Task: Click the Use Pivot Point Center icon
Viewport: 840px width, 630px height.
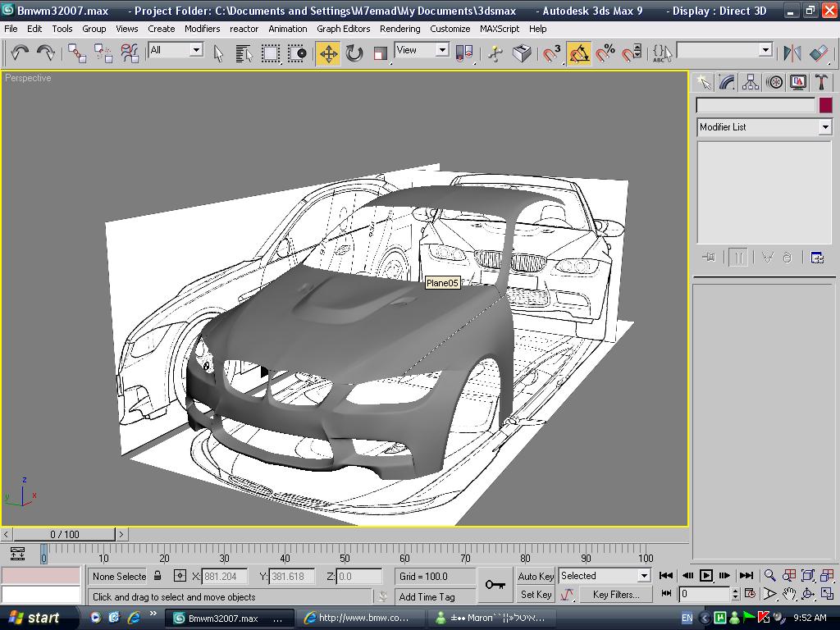Action: tap(464, 53)
